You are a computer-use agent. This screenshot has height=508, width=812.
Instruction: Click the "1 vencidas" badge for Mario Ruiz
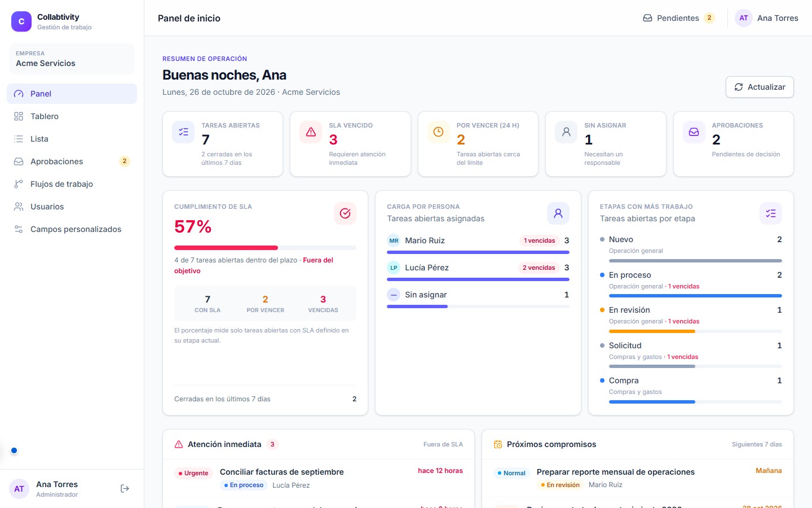point(539,240)
